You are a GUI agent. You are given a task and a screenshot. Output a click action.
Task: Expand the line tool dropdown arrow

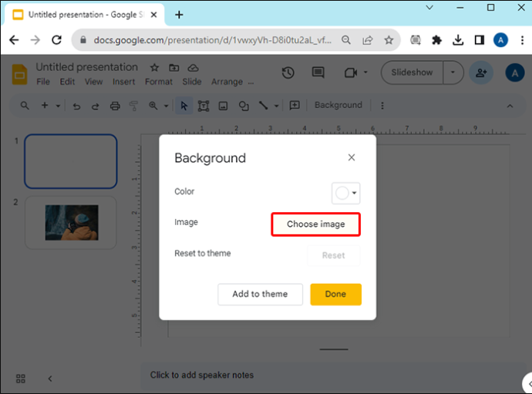click(277, 106)
